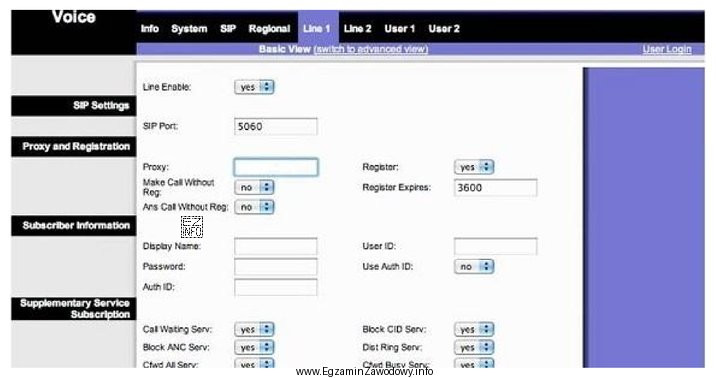Screen dimensions: 716x378
Task: Click the SIP Port field
Action: pos(276,126)
